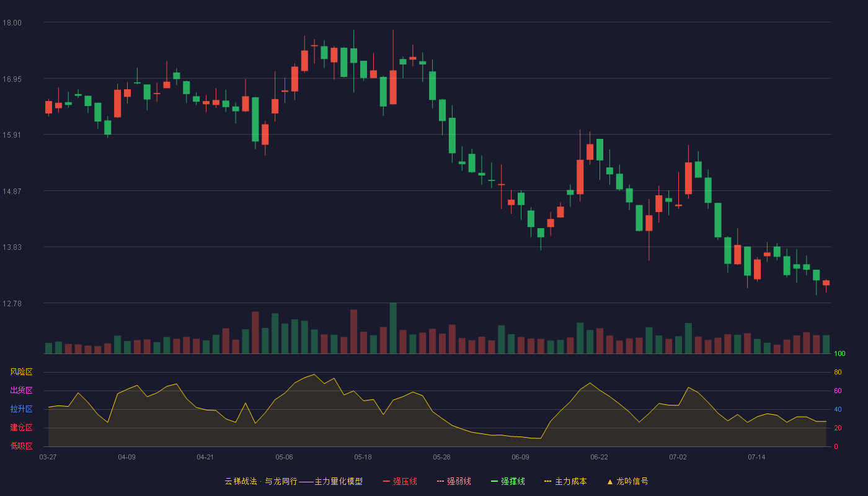Select the 拉升区 zone label
Viewport: 868px width, 496px height.
coord(21,409)
